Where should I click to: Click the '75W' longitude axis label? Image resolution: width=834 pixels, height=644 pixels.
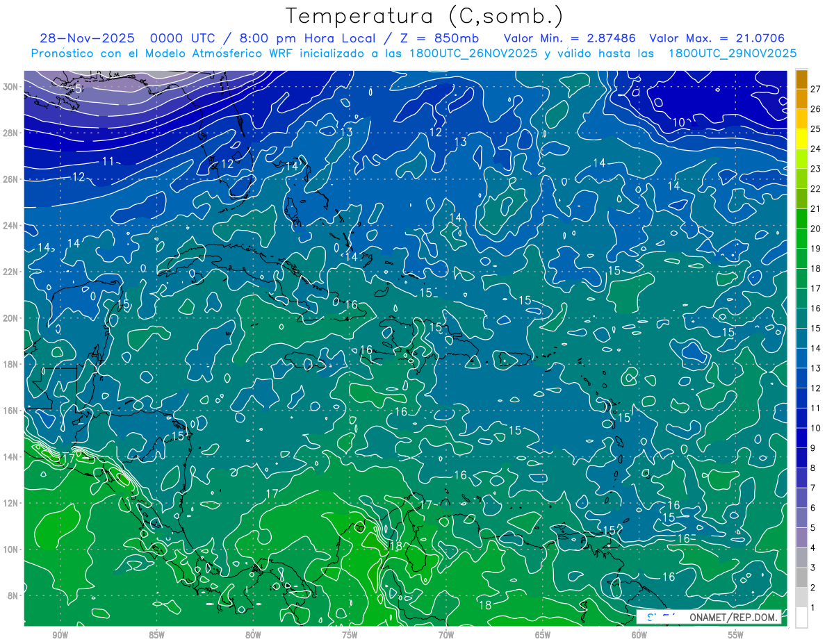[x=350, y=636]
